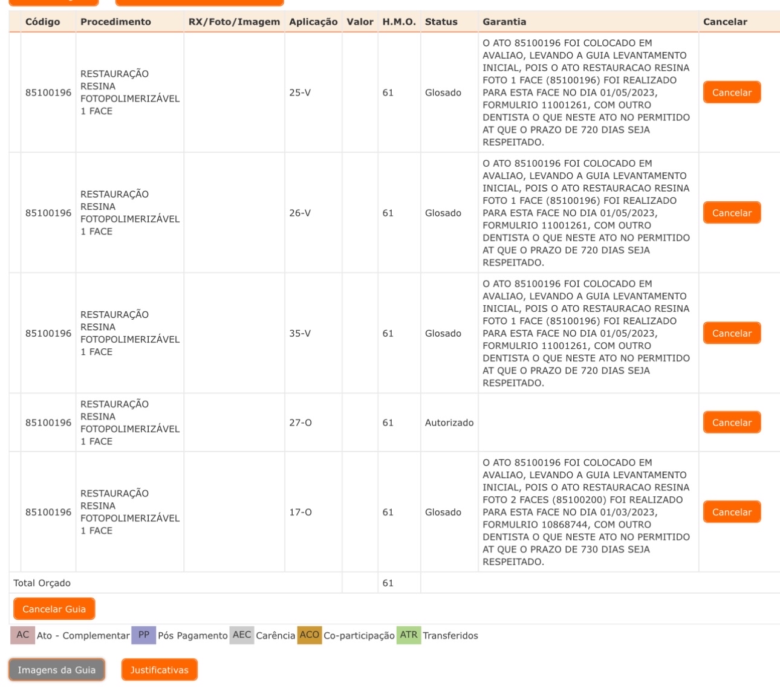Viewport: 780px width, 700px height.
Task: Cancel the authorized 27-O procedure
Action: (732, 423)
